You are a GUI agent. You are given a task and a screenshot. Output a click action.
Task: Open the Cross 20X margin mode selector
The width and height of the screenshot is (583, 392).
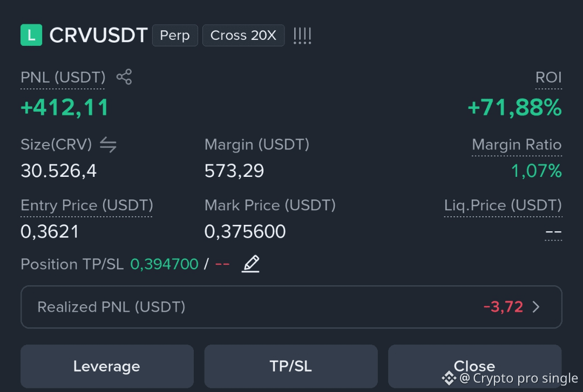(243, 35)
